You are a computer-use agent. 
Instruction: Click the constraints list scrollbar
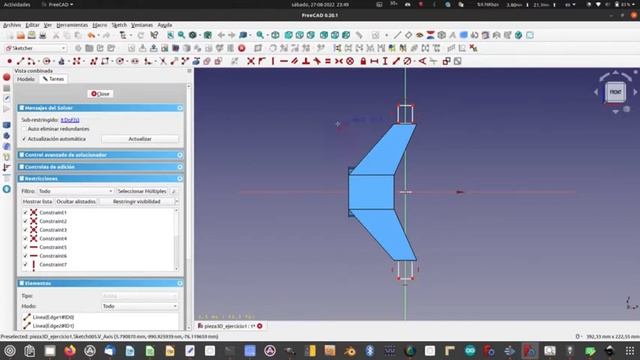coord(176,240)
